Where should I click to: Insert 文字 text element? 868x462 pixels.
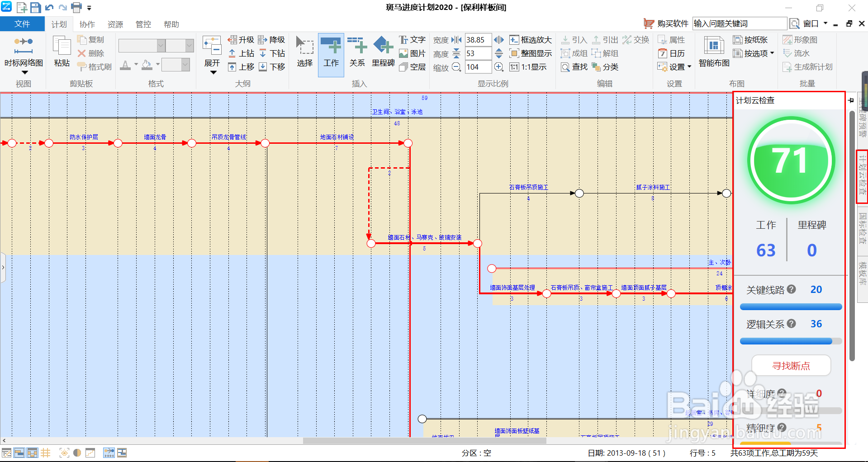click(412, 40)
